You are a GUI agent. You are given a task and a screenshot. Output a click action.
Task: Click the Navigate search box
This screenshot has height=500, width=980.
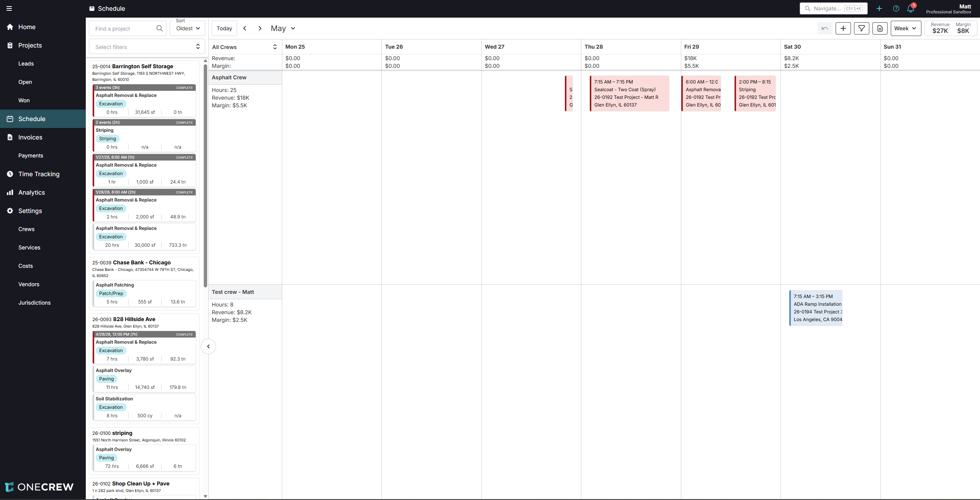tap(833, 8)
